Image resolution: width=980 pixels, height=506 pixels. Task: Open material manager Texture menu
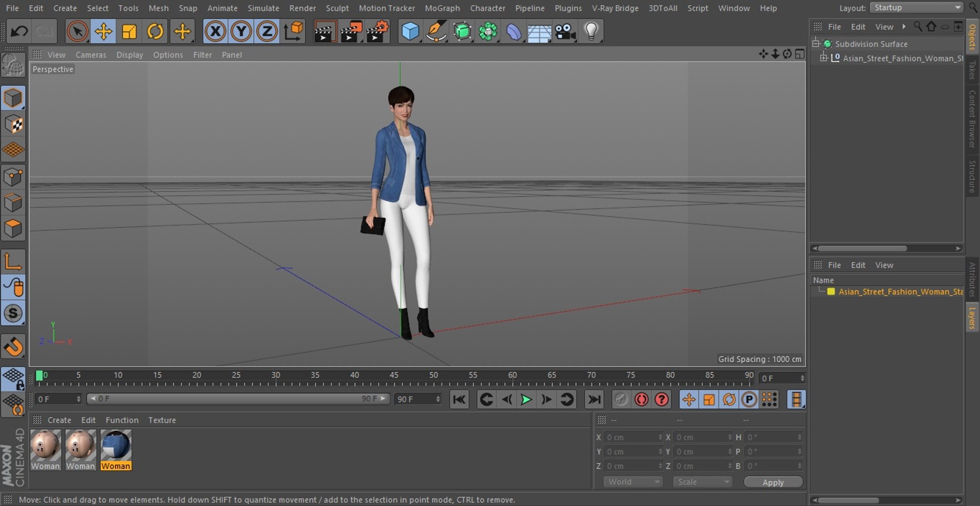pos(162,420)
